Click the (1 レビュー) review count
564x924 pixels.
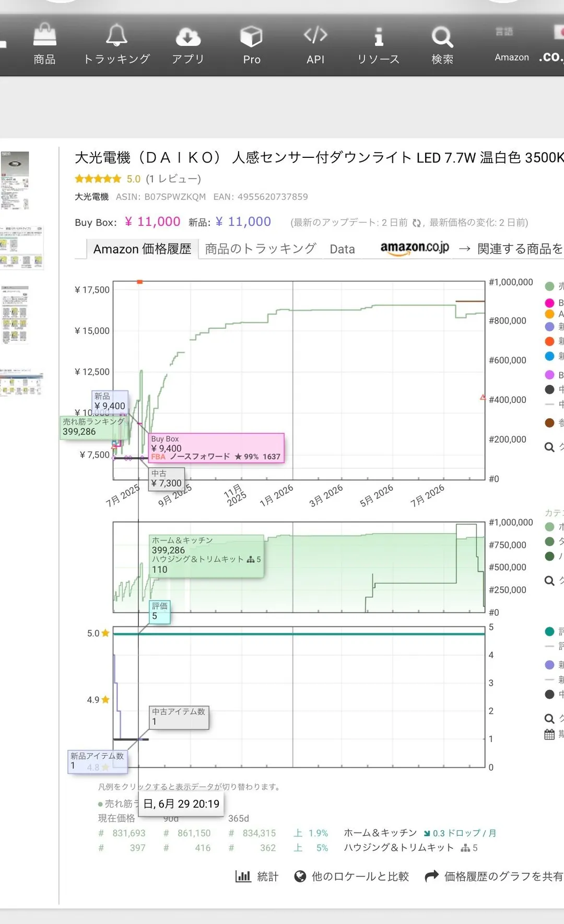173,179
